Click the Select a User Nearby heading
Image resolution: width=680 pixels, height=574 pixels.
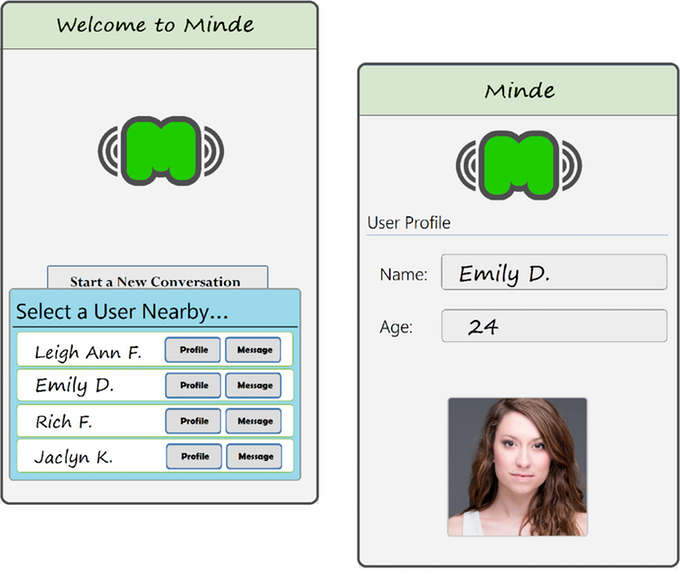pos(122,312)
